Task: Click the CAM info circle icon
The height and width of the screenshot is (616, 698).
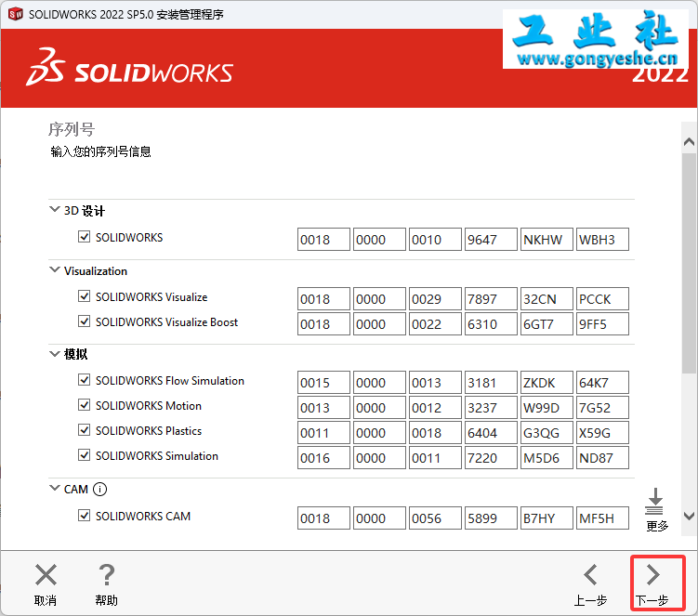Action: [99, 489]
